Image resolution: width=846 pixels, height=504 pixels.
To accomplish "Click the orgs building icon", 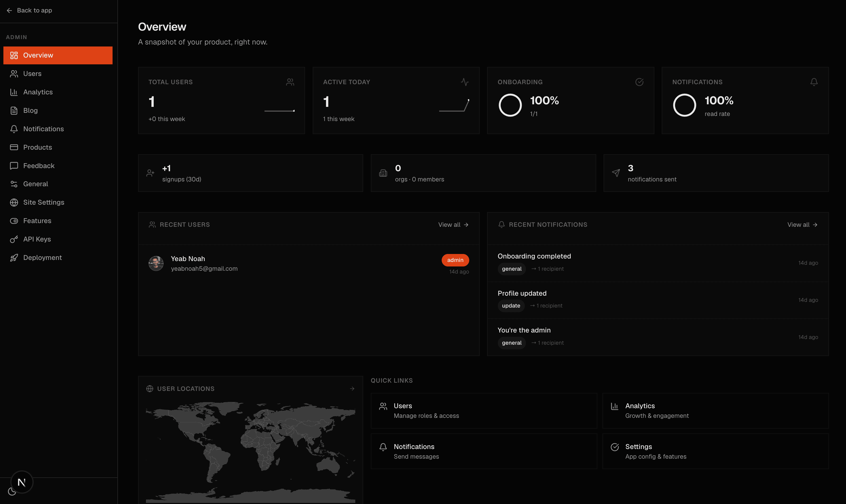I will tap(383, 173).
